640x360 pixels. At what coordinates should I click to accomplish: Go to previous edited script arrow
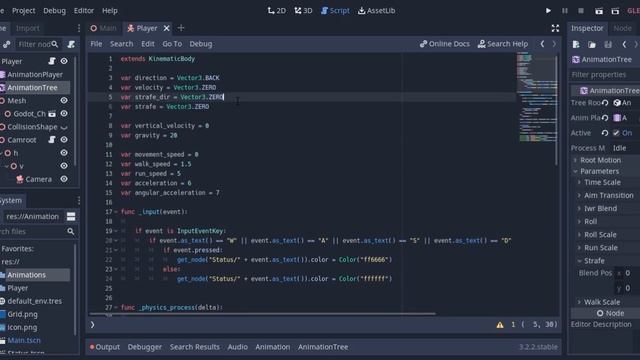click(542, 44)
